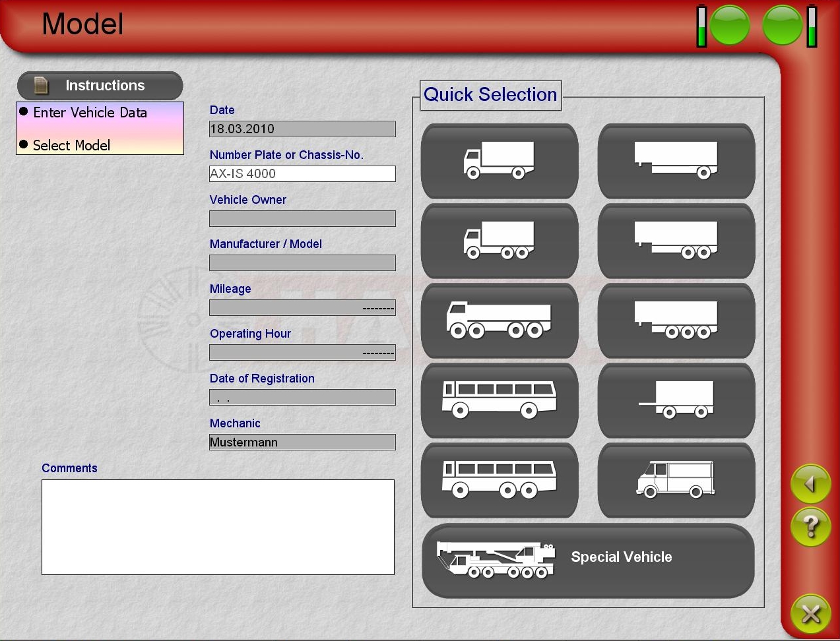Close the screen with the X button
This screenshot has width=840, height=641.
810,614
